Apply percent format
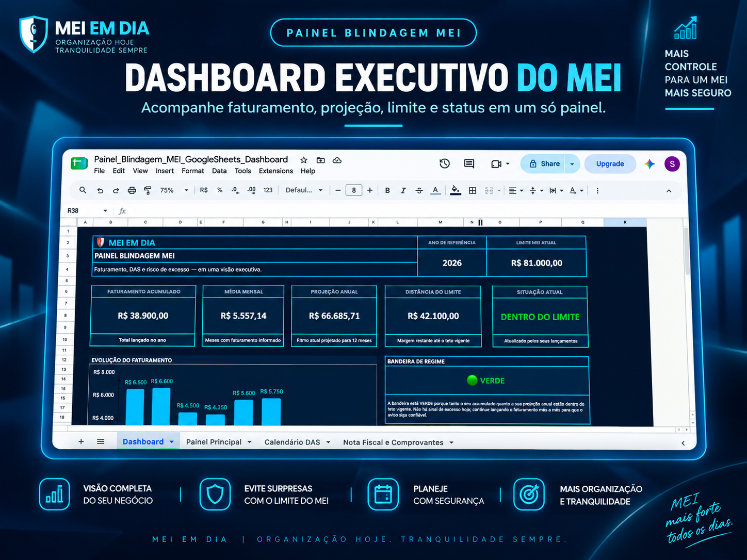 coord(220,190)
